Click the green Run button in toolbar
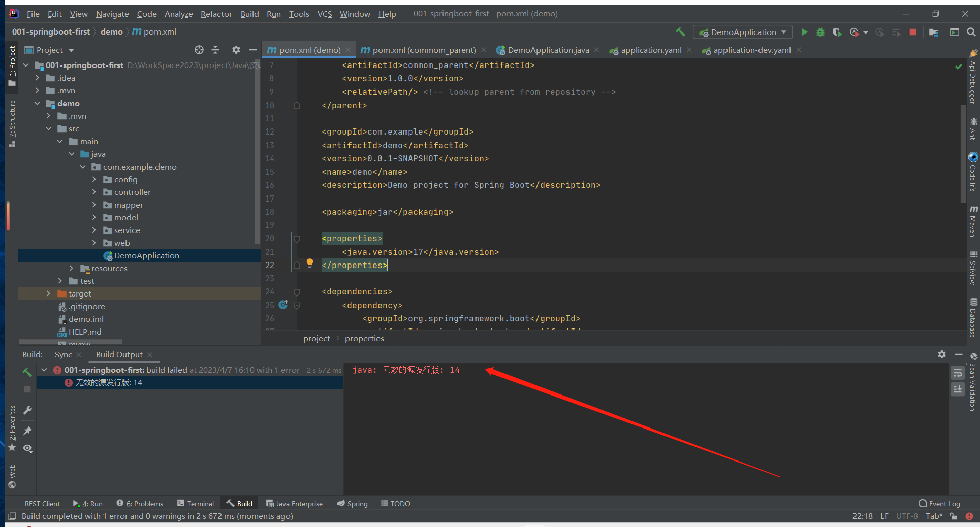Image resolution: width=980 pixels, height=527 pixels. (x=804, y=32)
